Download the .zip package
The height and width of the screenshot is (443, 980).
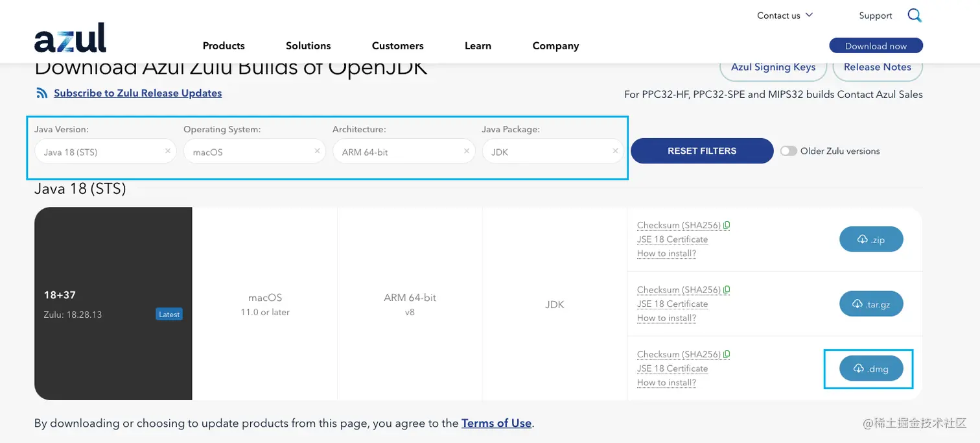click(871, 239)
